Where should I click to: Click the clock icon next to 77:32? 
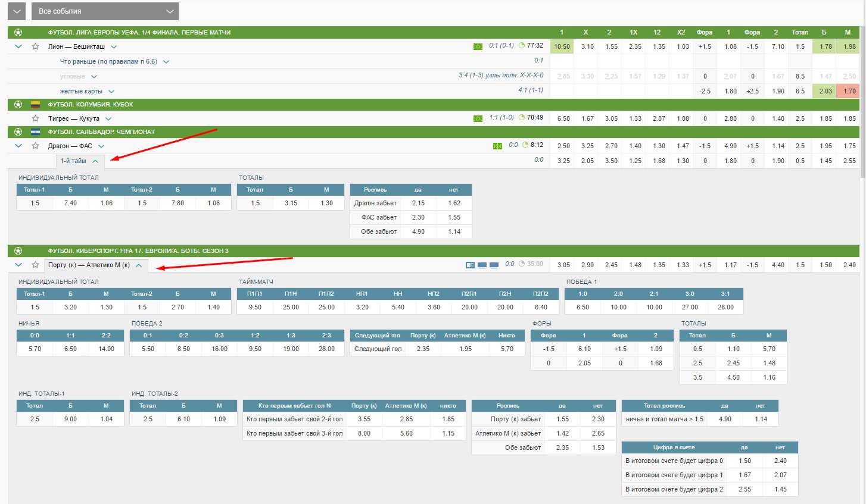(522, 45)
